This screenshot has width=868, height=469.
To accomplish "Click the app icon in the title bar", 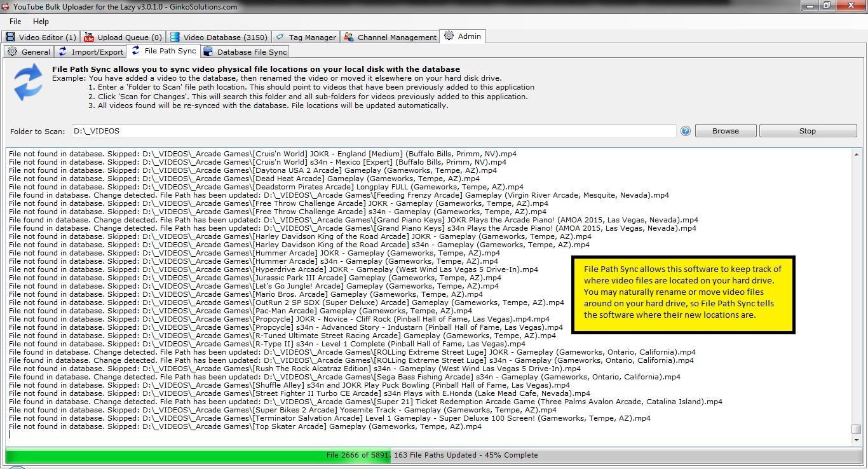I will point(6,6).
